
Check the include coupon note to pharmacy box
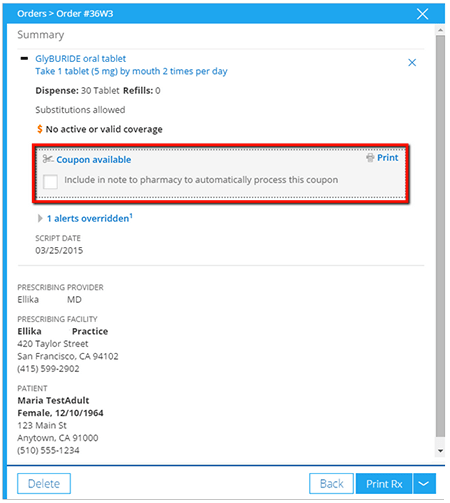(50, 182)
